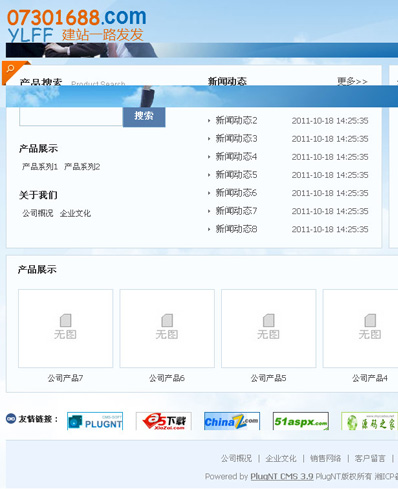Select the 产品系列2 category link
398x489 pixels.
(82, 166)
